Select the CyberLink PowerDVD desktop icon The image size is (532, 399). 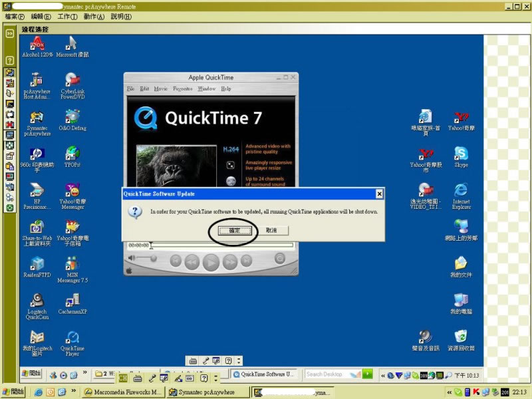click(72, 86)
